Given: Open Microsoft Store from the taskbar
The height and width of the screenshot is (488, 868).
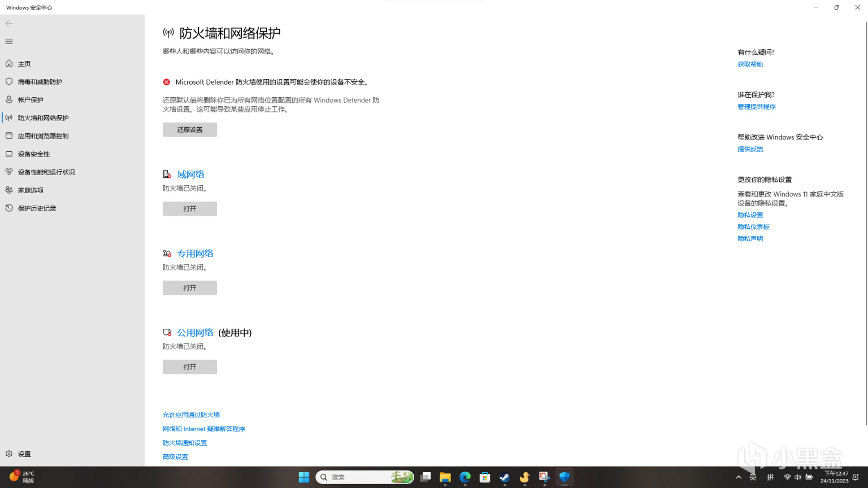Looking at the screenshot, I should 485,477.
